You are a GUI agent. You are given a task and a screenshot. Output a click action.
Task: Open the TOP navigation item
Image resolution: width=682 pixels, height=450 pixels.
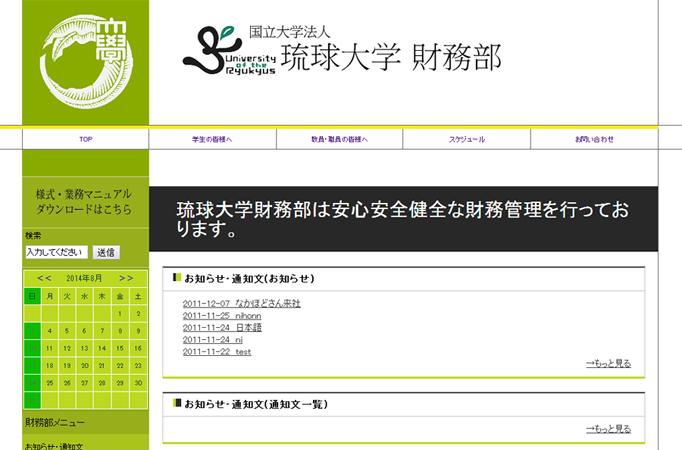coord(86,139)
